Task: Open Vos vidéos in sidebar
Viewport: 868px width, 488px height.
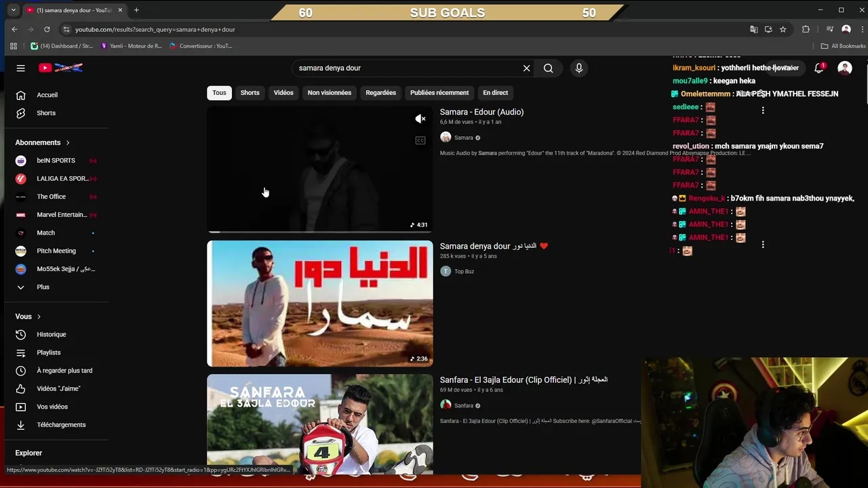Action: pyautogui.click(x=52, y=407)
